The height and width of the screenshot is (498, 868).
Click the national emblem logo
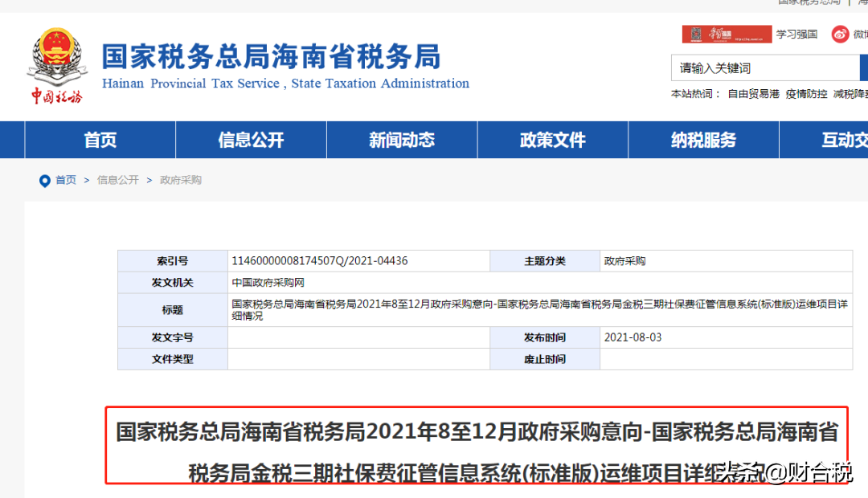pyautogui.click(x=57, y=65)
